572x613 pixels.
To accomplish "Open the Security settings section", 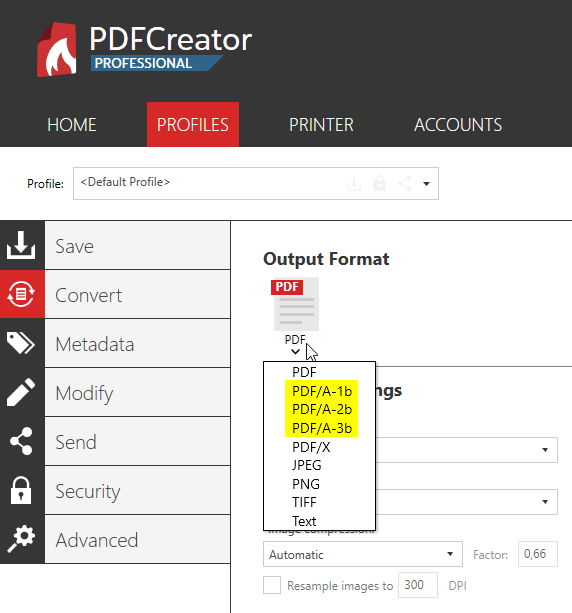I will click(137, 490).
